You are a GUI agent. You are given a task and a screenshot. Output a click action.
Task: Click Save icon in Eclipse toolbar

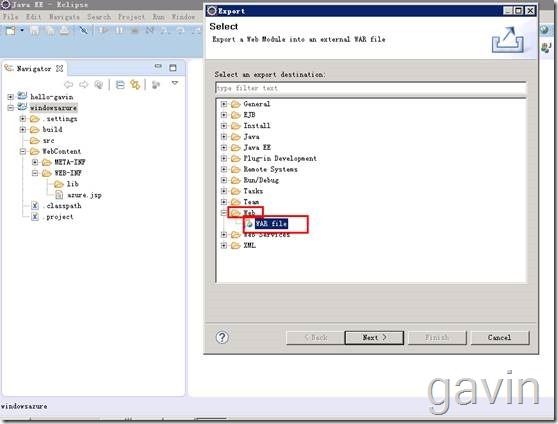[35, 31]
